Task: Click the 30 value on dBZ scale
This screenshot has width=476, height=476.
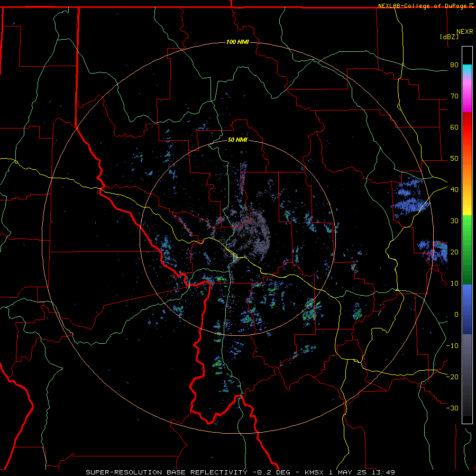Action: coord(454,221)
